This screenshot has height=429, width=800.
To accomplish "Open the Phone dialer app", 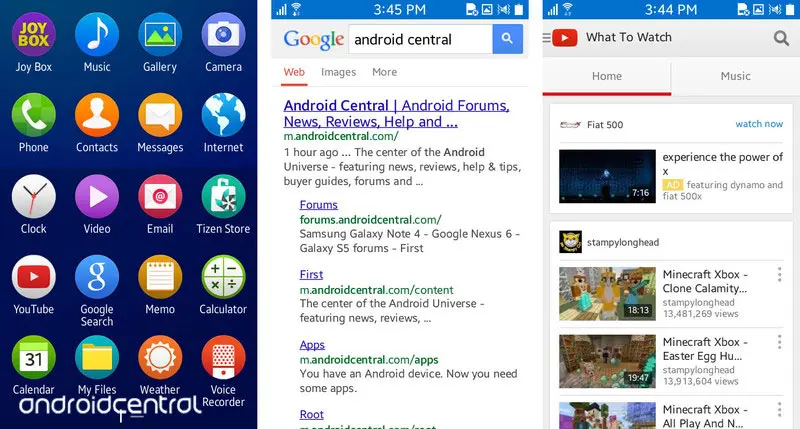I will pos(34,115).
